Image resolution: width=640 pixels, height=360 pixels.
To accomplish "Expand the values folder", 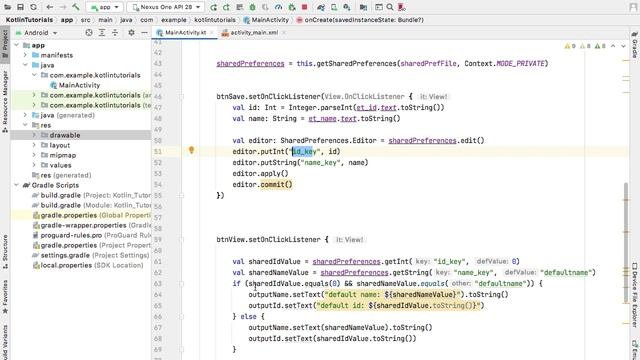I will 34,165.
